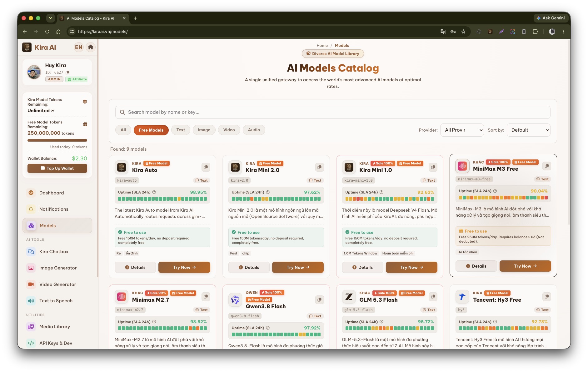Click the free token usage progress bar
The height and width of the screenshot is (372, 588).
tap(57, 140)
